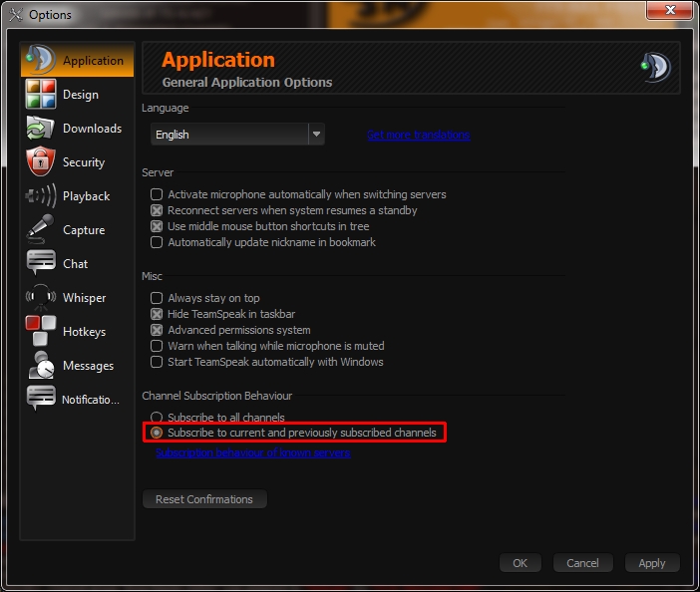Click the Security red shield icon
The height and width of the screenshot is (592, 700).
click(40, 161)
